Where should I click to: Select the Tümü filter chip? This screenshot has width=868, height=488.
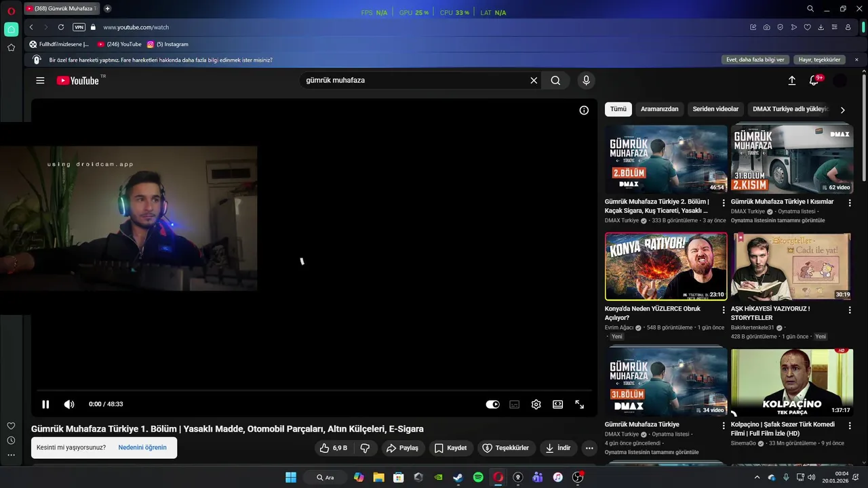[x=618, y=109]
